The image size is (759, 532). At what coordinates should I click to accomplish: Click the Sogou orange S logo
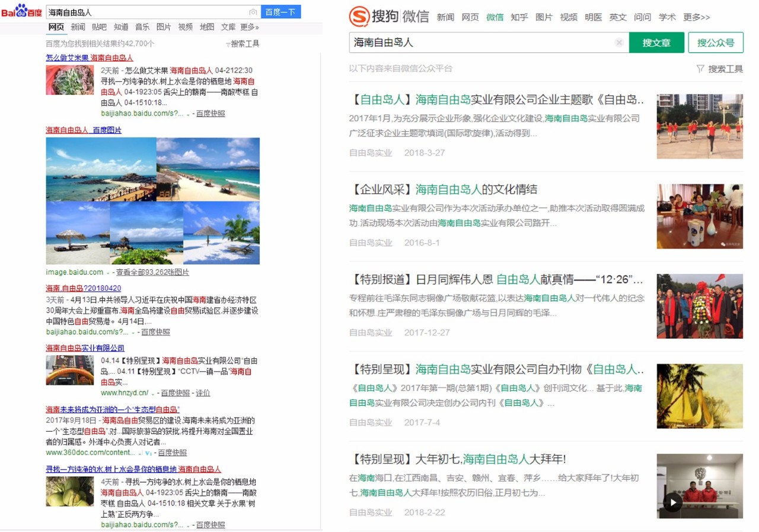pyautogui.click(x=359, y=17)
